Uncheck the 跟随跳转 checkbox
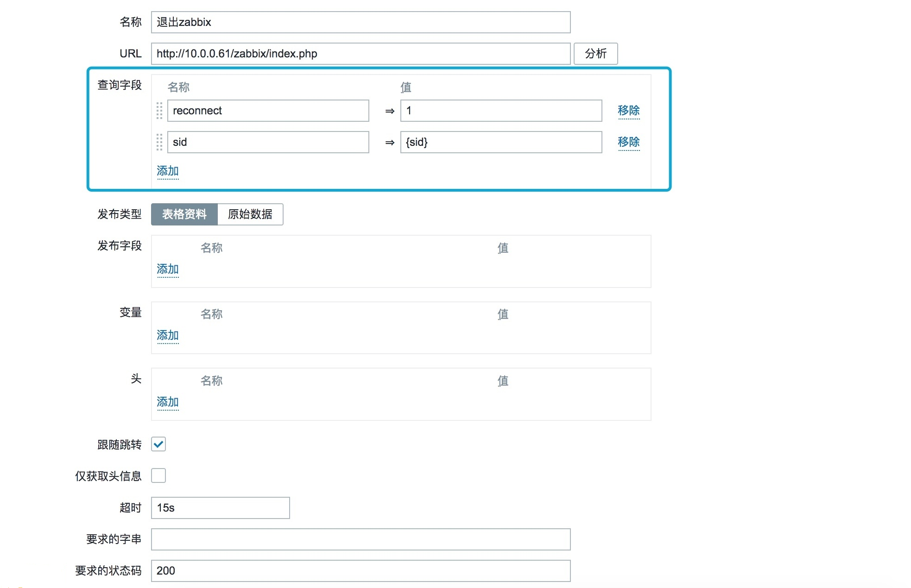Screen dimensions: 911x588 pos(158,444)
